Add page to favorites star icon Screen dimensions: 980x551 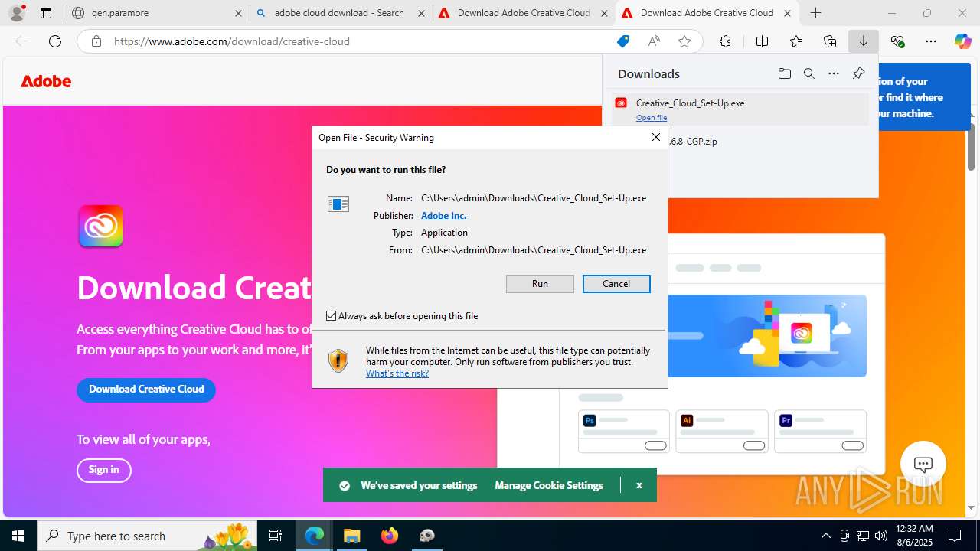[684, 41]
